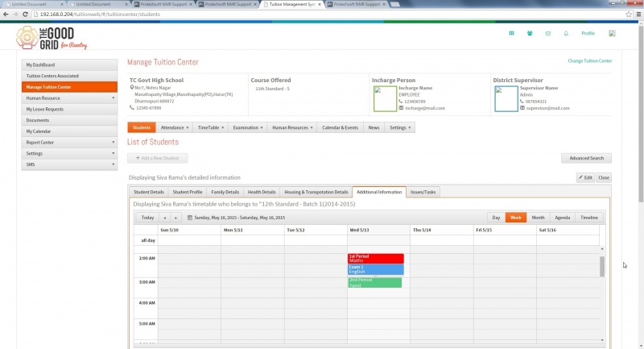Click the red 1st Period Maths event
The width and height of the screenshot is (644, 349).
click(x=376, y=258)
